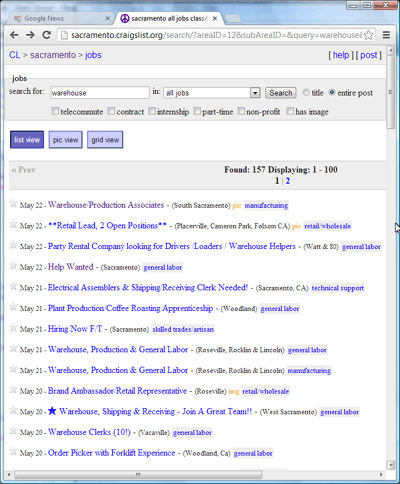This screenshot has width=400, height=484.
Task: Go back with the browser back arrow
Action: (x=14, y=35)
